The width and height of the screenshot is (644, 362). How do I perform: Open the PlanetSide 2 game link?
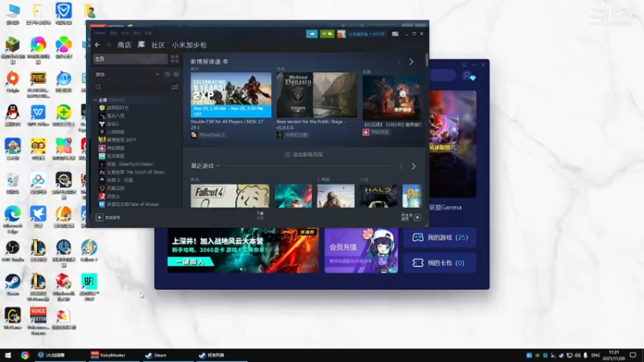coord(208,134)
